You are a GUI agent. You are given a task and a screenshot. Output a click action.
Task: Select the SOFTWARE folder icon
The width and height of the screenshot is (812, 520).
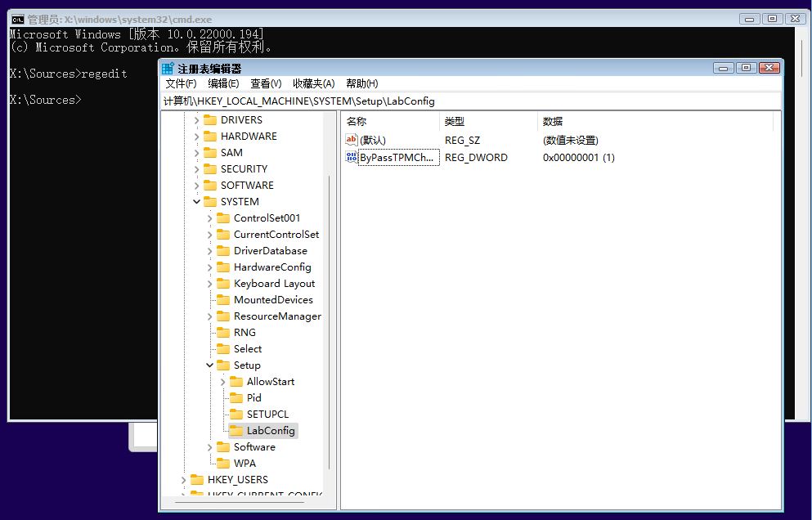point(209,185)
